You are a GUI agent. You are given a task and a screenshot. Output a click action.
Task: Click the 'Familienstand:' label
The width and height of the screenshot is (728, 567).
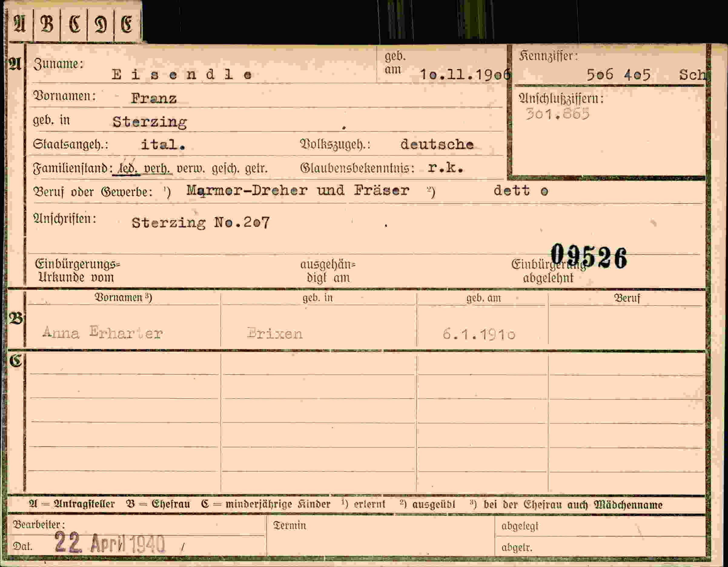[73, 168]
